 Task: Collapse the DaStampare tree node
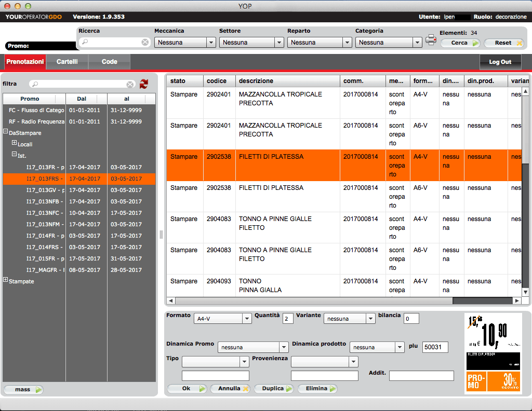pos(6,132)
